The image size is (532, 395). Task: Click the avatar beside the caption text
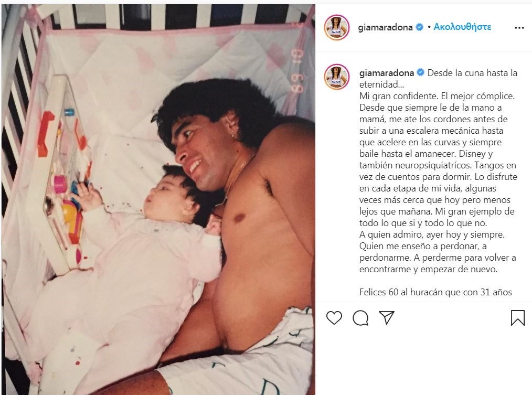tap(337, 77)
